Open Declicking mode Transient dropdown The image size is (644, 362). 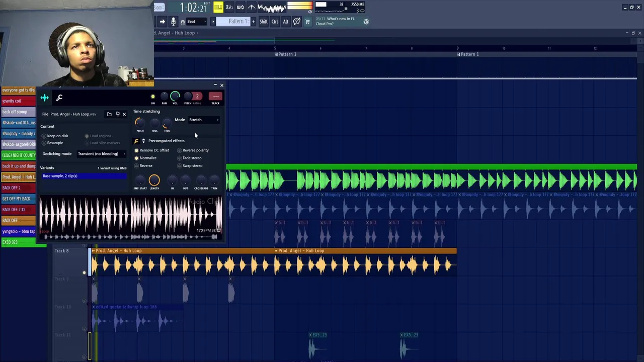101,154
